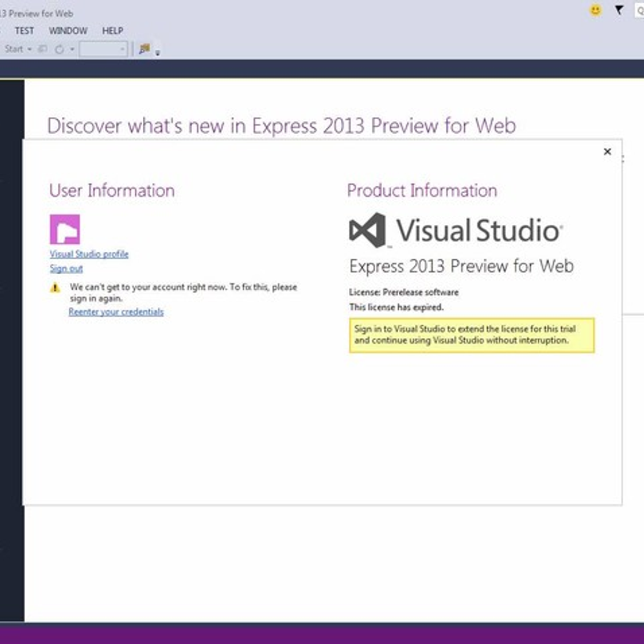This screenshot has height=644, width=644.
Task: Click the Quick Launch search box
Action: pyautogui.click(x=640, y=10)
